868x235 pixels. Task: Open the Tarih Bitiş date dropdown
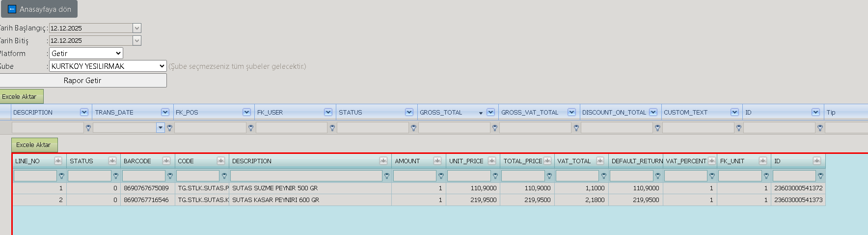[137, 40]
